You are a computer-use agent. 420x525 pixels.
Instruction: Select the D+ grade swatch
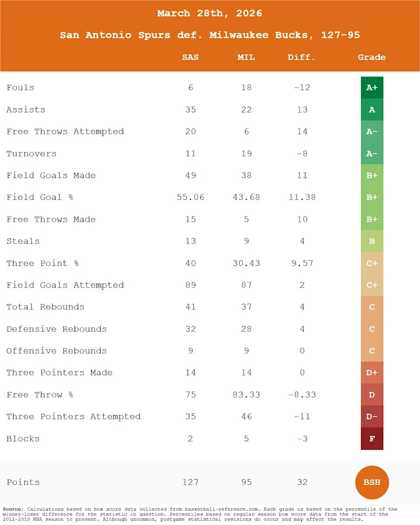tap(372, 373)
